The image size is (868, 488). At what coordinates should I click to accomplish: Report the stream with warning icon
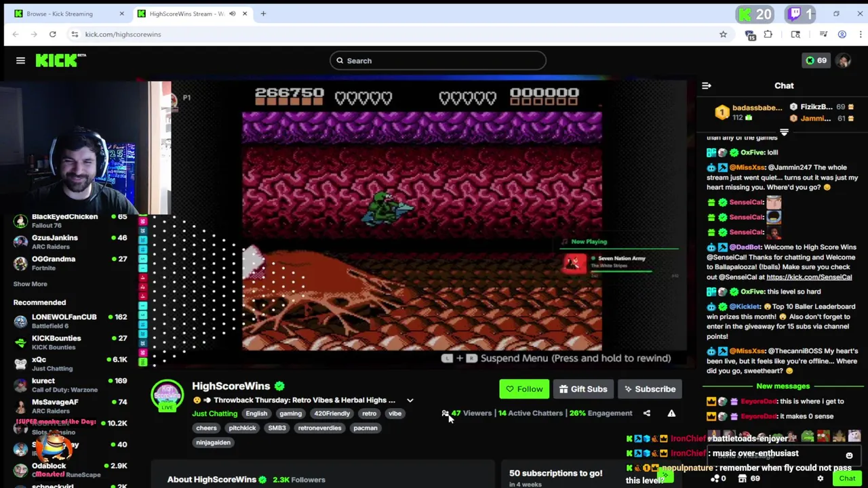point(671,413)
